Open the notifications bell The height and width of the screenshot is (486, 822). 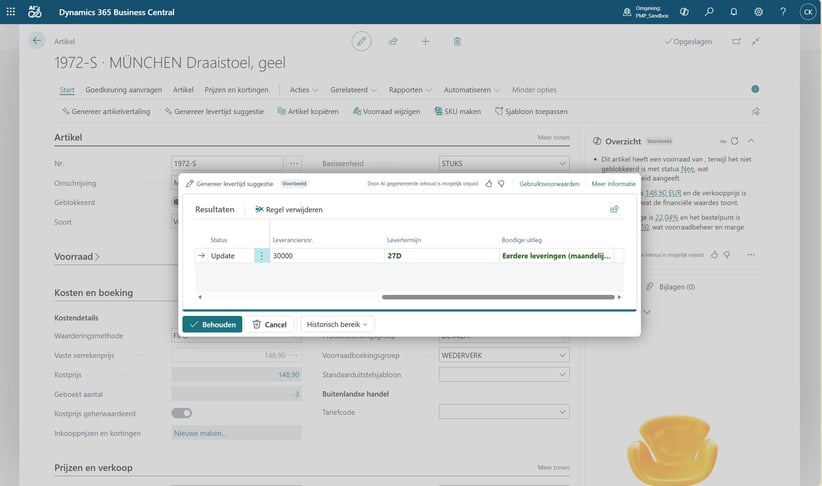[x=733, y=12]
